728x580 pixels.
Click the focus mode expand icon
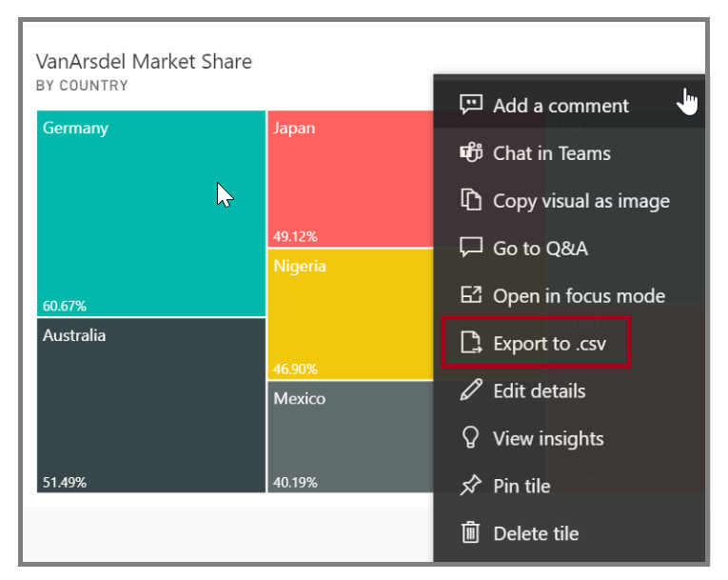(x=471, y=295)
